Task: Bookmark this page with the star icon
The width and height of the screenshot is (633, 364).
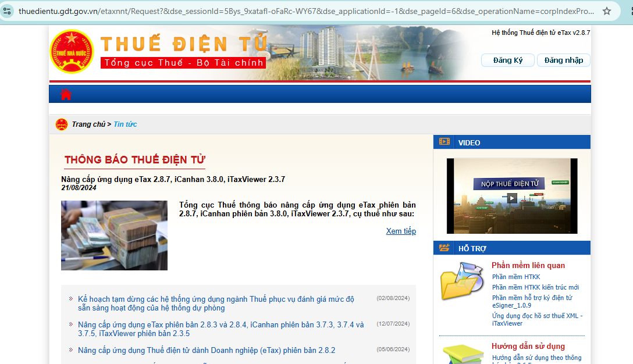Action: 606,11
